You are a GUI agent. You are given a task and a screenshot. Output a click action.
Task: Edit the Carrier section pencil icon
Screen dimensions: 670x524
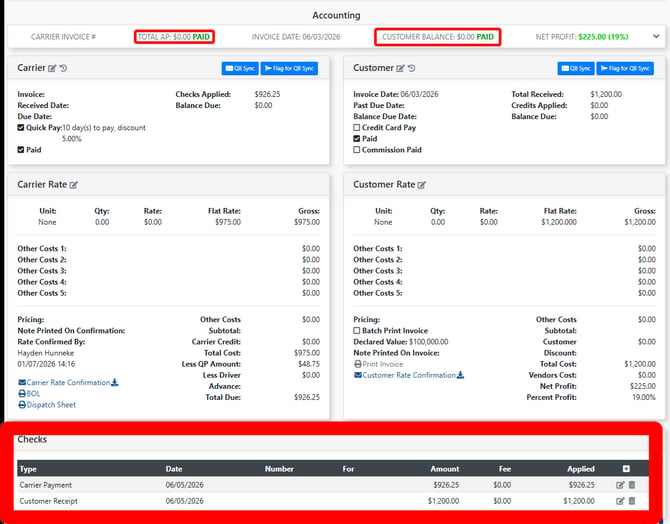[52, 68]
